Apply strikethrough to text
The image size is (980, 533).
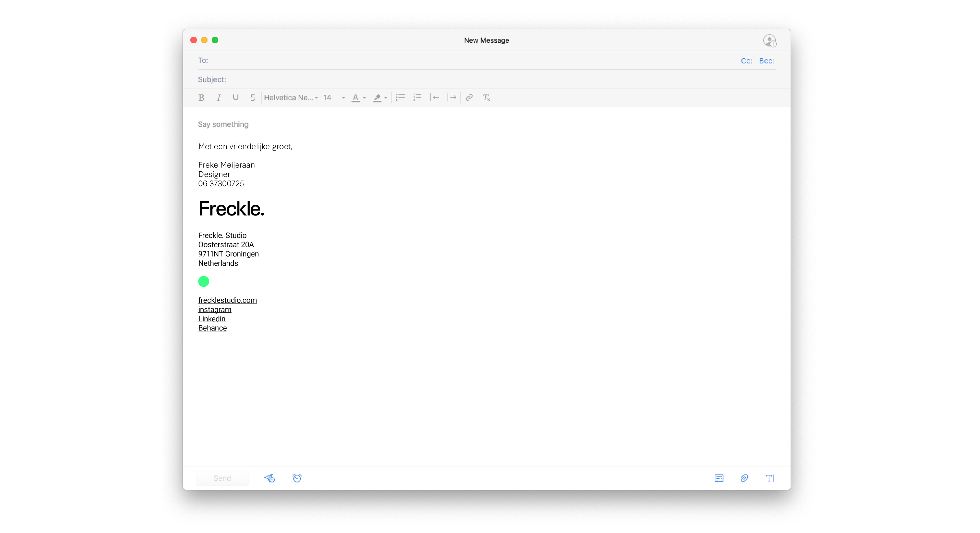[x=253, y=98]
